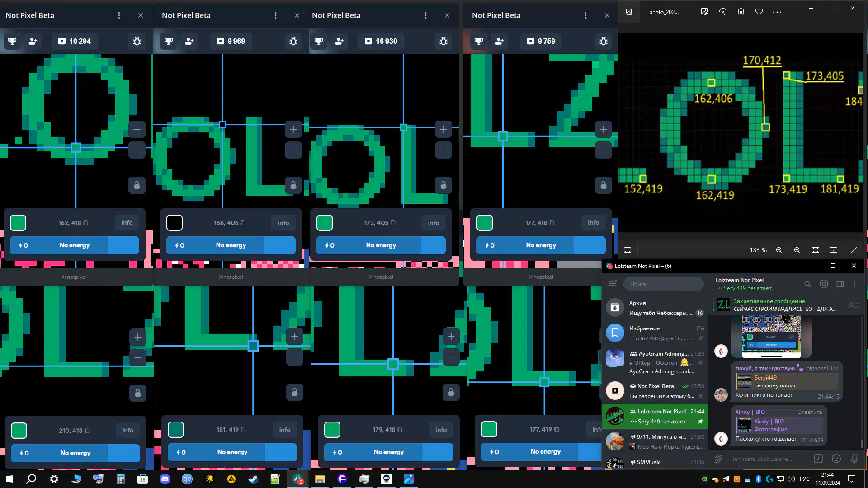Open Избранное saved messages chat
Image resolution: width=868 pixels, height=488 pixels.
click(655, 333)
